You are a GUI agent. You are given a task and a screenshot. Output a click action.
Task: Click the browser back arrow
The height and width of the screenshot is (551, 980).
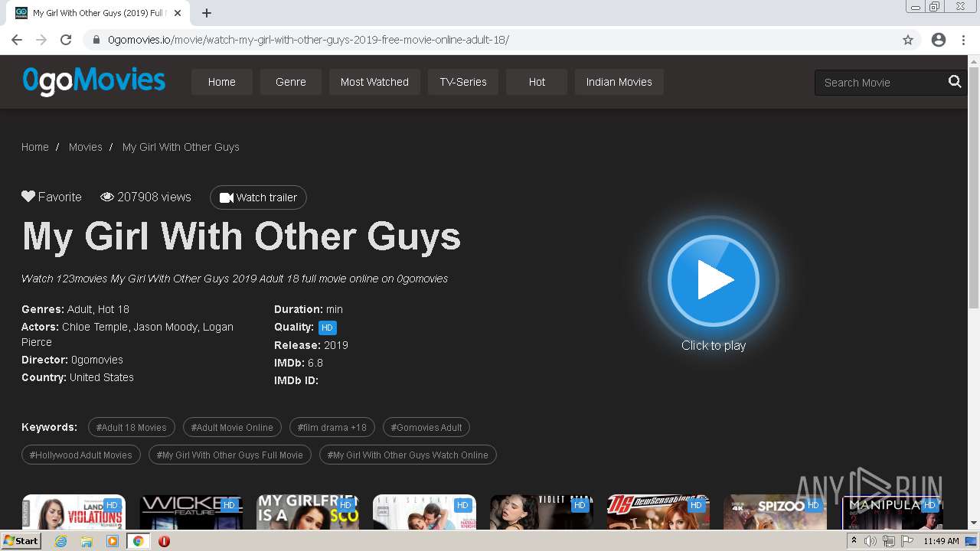(17, 40)
